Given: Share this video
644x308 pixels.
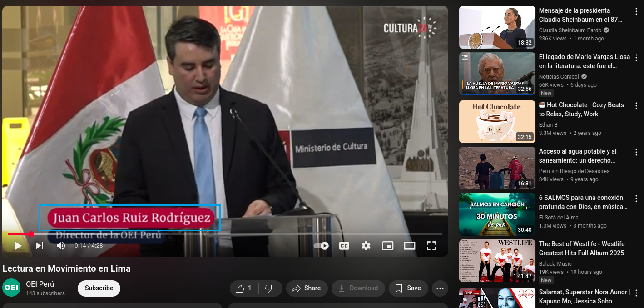Looking at the screenshot, I should pyautogui.click(x=307, y=288).
